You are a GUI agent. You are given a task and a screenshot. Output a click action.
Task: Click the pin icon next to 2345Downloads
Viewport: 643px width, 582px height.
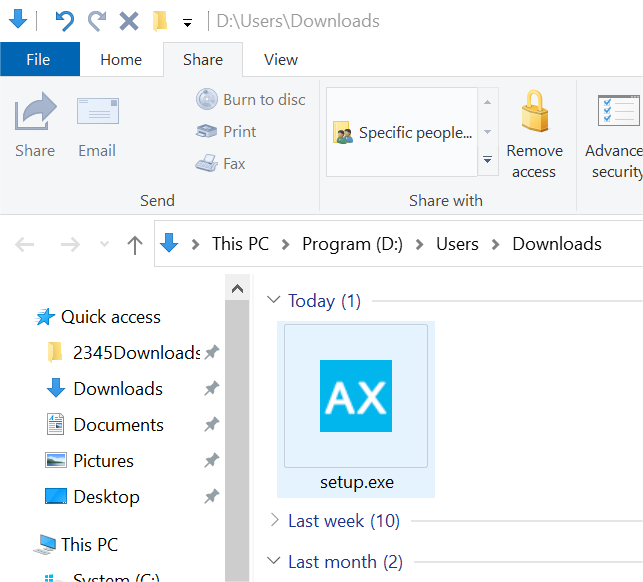(x=212, y=352)
